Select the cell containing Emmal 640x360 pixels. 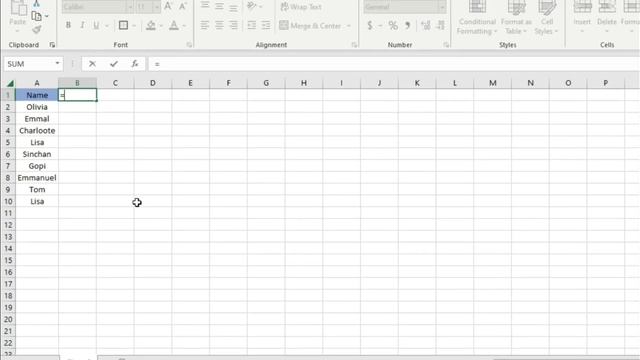pyautogui.click(x=37, y=119)
